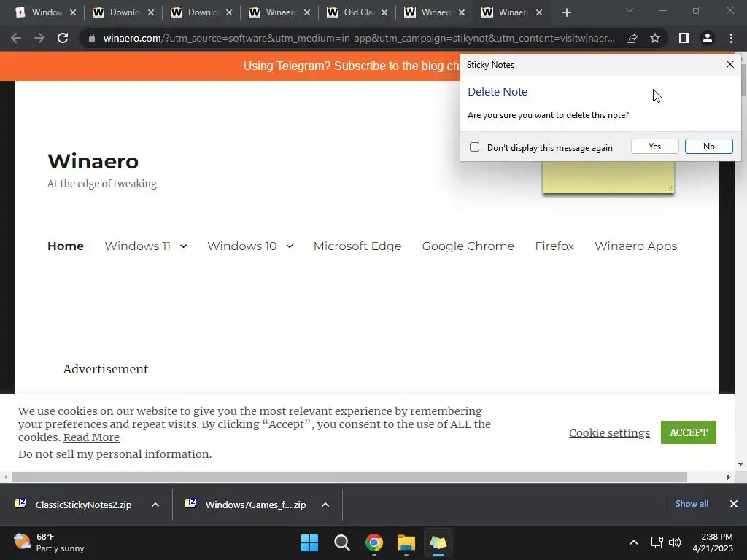Image resolution: width=747 pixels, height=560 pixels.
Task: Bookmark this page with the star
Action: click(655, 38)
